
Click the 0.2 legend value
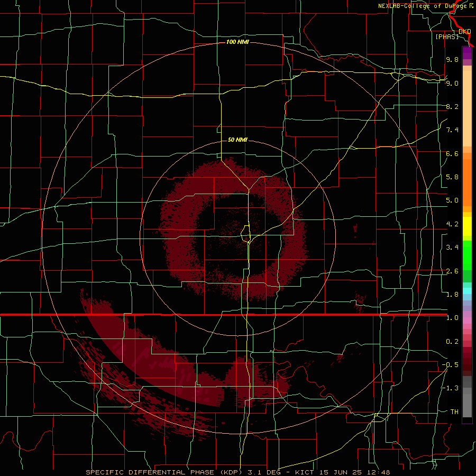pos(452,342)
